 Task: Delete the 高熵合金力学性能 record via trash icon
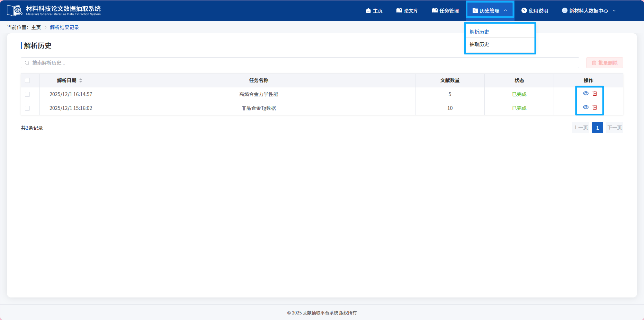[595, 94]
